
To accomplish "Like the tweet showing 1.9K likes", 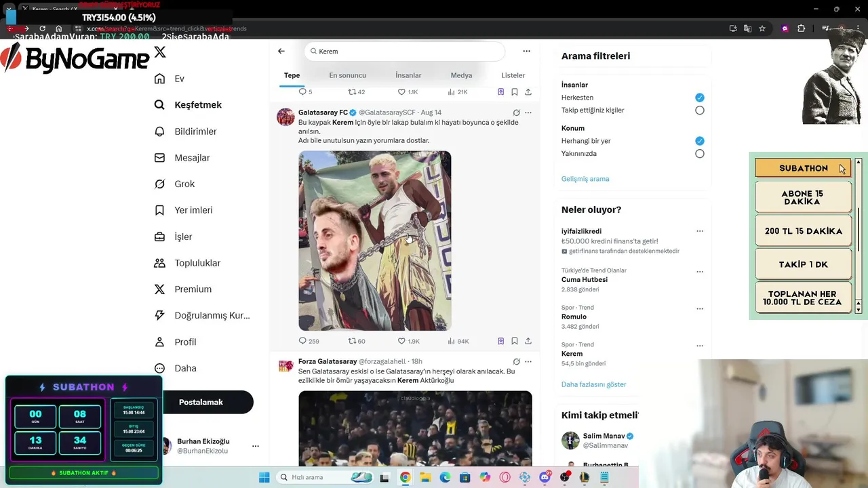I will [x=408, y=341].
